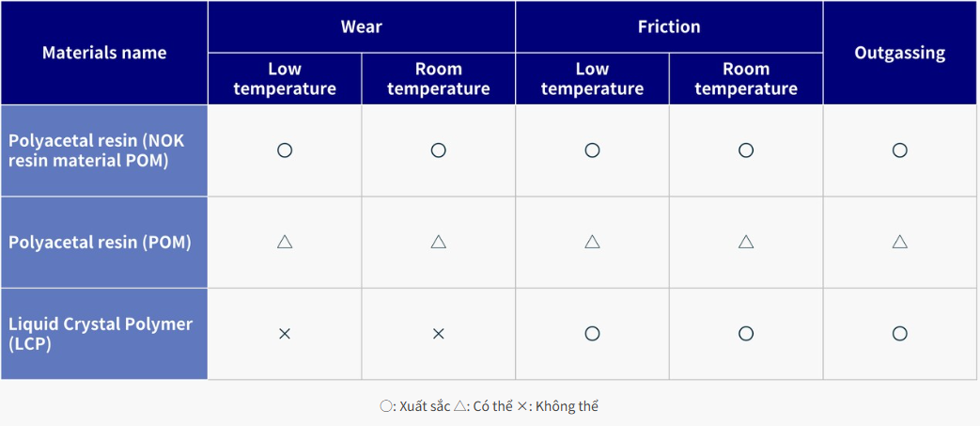Click cross for LCP wear room temperature
Screen dimensions: 980x426
click(x=438, y=334)
